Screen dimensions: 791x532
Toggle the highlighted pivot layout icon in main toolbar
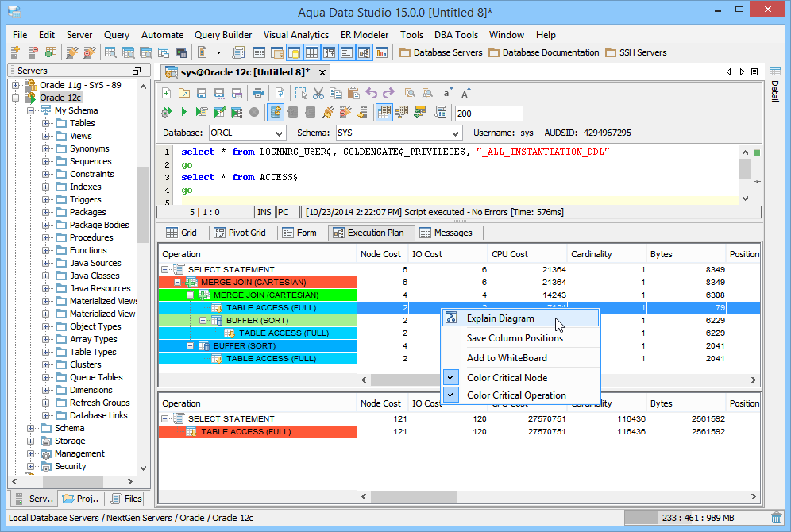click(330, 52)
